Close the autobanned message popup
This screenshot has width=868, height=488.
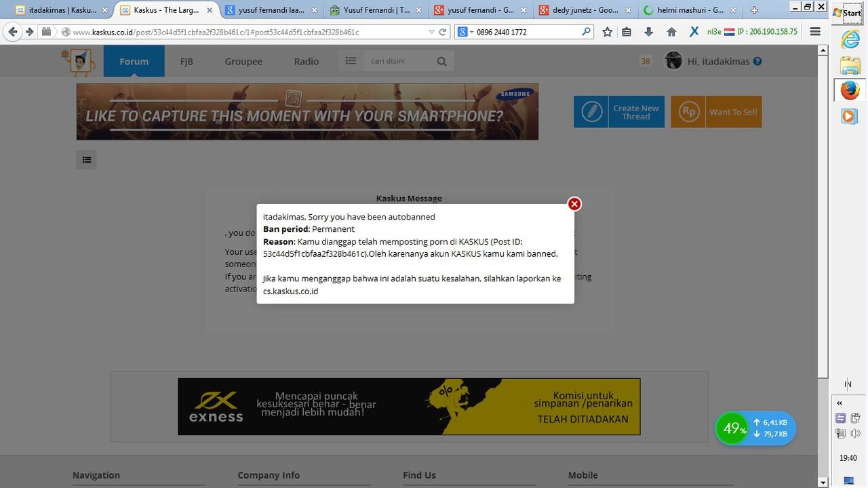[x=574, y=204]
